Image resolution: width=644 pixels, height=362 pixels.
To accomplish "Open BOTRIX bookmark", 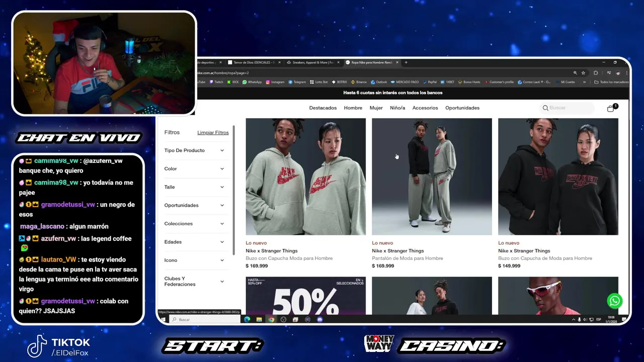I will (340, 82).
